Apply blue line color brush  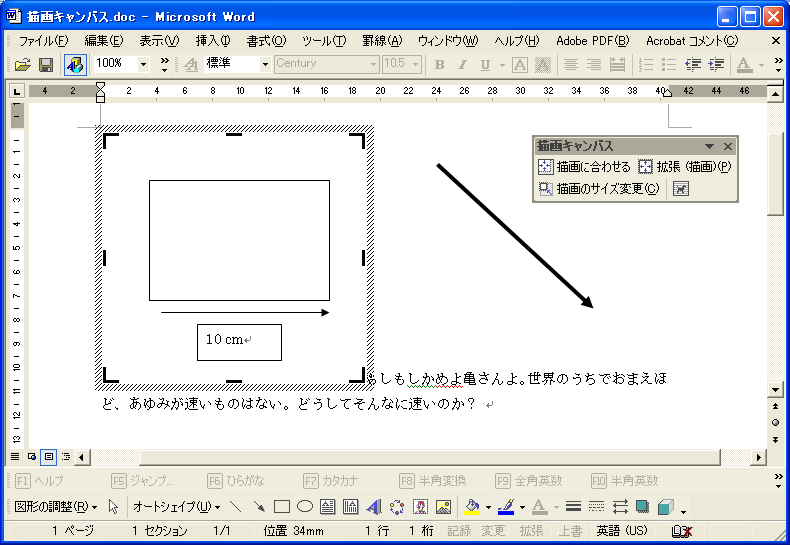point(506,507)
